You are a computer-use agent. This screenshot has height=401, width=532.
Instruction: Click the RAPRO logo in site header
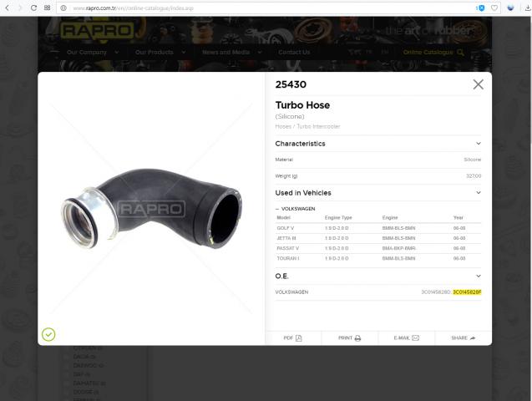pos(98,31)
